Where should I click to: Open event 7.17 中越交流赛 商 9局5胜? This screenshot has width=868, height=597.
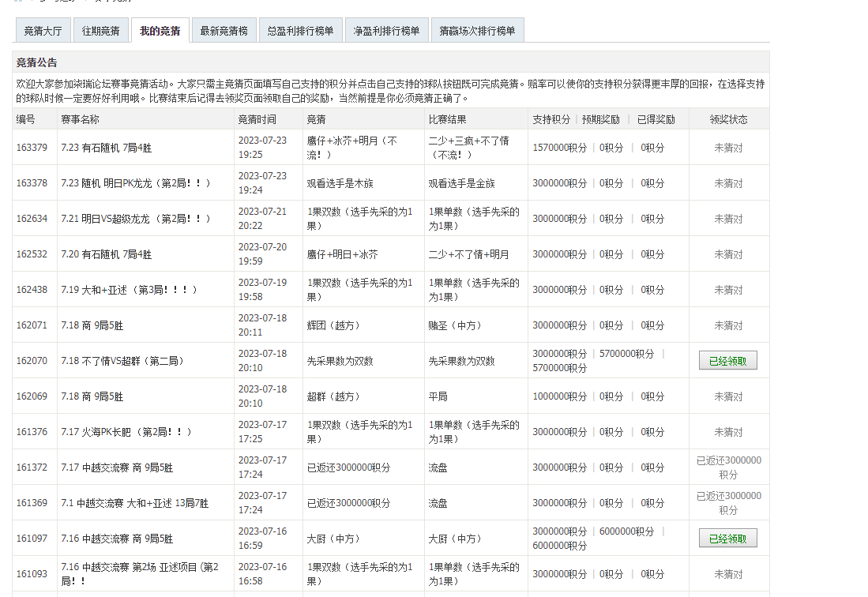117,467
